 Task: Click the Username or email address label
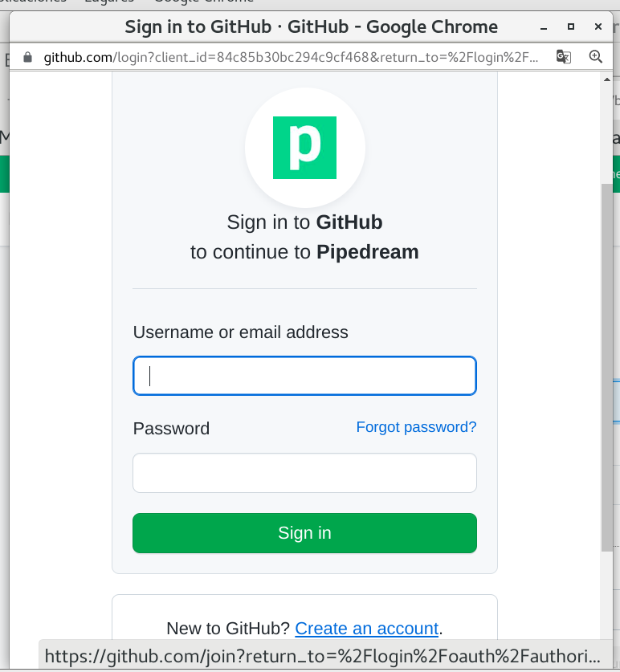tap(241, 332)
